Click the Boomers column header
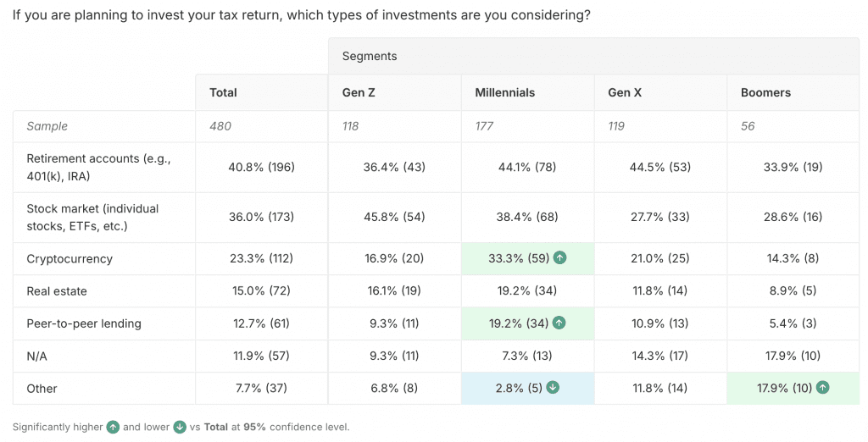This screenshot has height=442, width=868. point(765,92)
